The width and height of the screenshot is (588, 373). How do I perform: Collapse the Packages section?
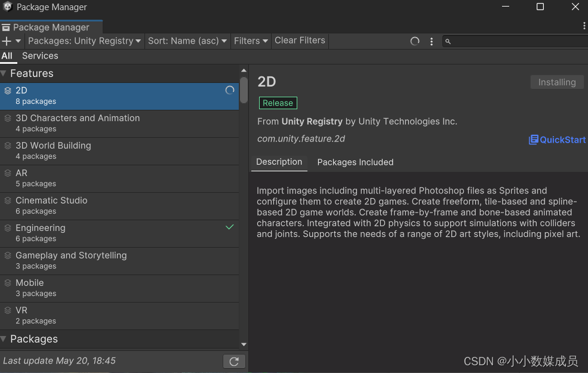pyautogui.click(x=4, y=339)
